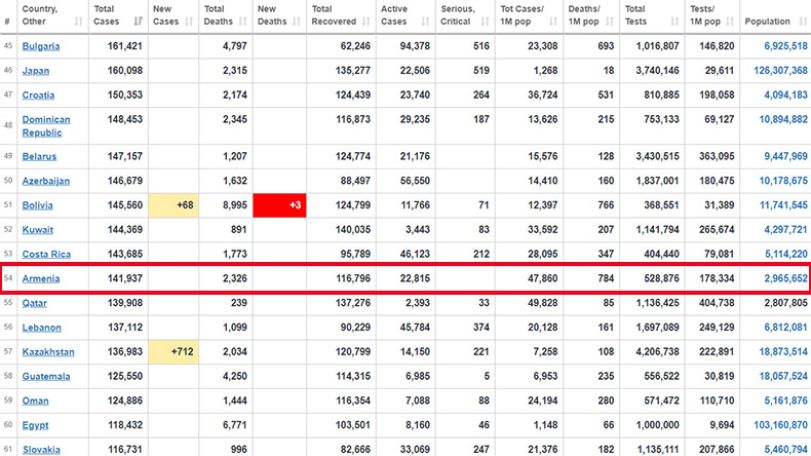Viewport: 811px width, 456px height.
Task: Sort by Total Recovered column arrows
Action: 366,21
